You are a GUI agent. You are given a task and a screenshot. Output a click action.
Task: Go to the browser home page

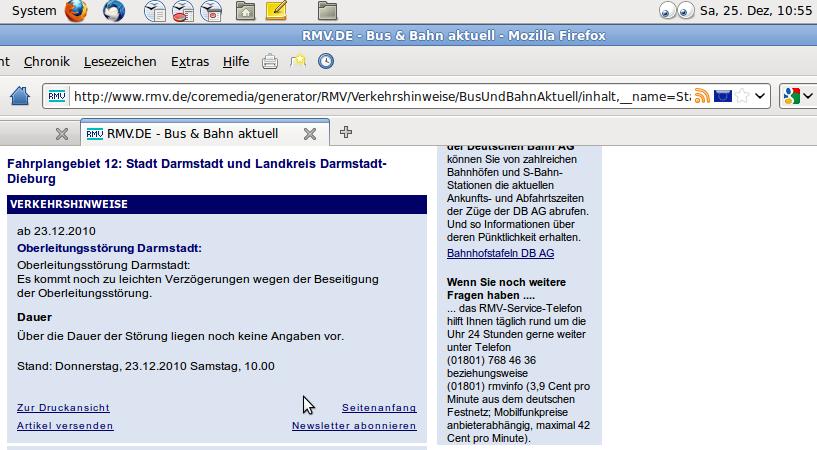(20, 97)
